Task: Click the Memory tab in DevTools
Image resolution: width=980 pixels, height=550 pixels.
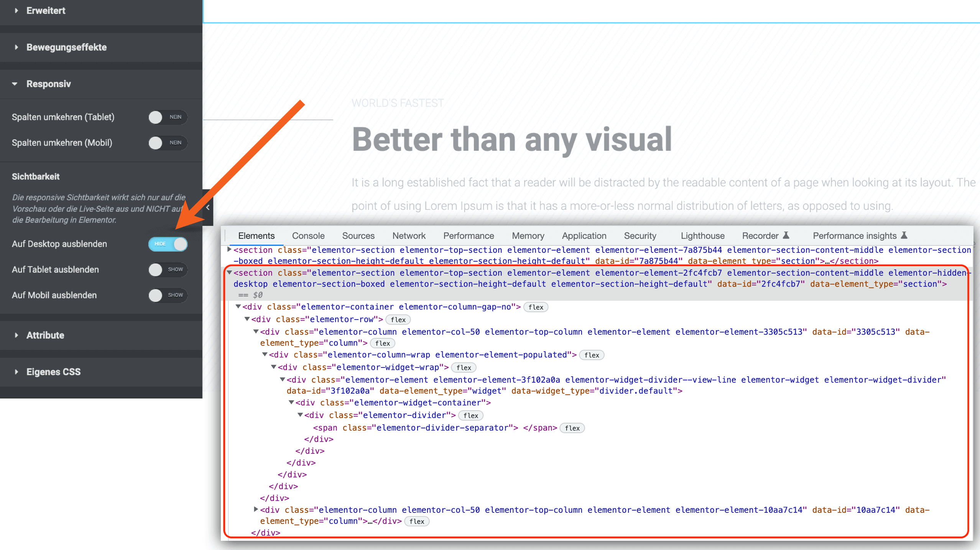Action: pyautogui.click(x=528, y=235)
